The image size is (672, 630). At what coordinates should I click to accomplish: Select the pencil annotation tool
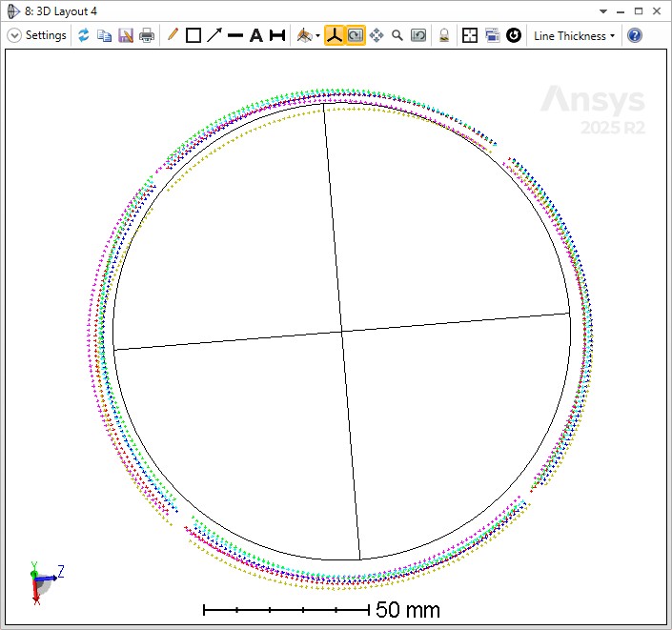(173, 35)
